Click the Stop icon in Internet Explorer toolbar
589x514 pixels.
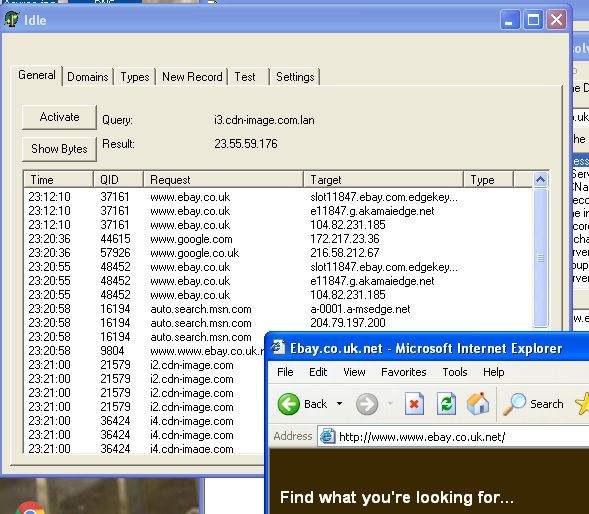pyautogui.click(x=414, y=404)
